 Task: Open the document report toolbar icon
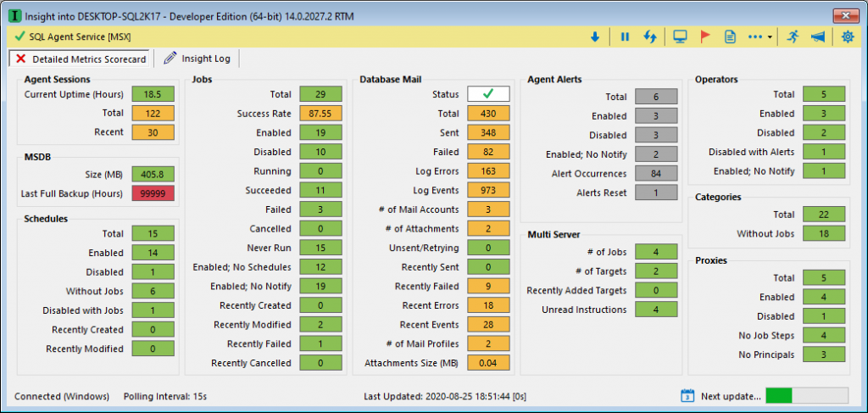pyautogui.click(x=730, y=37)
